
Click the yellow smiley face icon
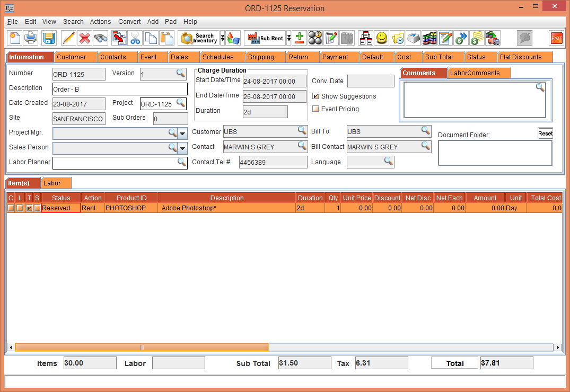(381, 38)
